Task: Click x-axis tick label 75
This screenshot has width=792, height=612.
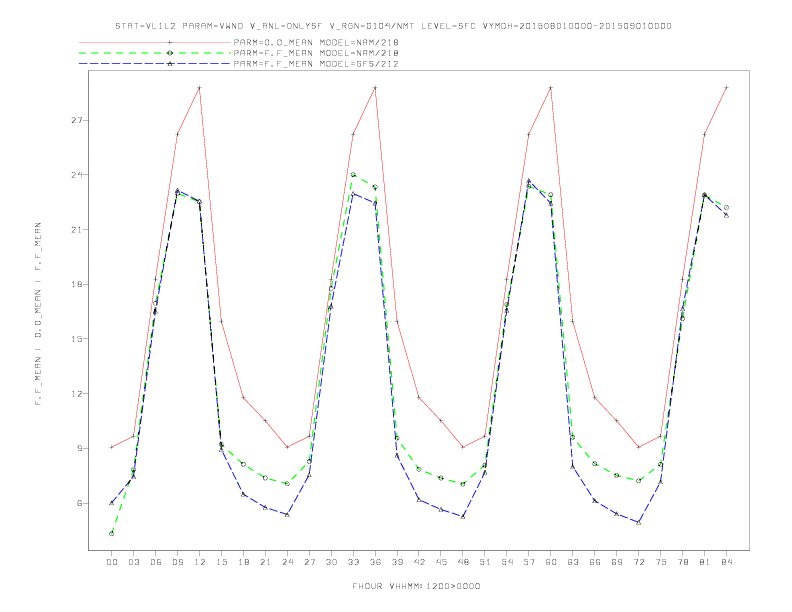Action: pos(661,562)
